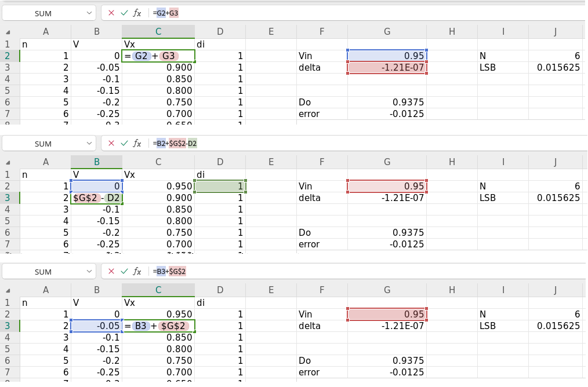This screenshot has height=387, width=588.
Task: Select column J header in the =B3+$G$2 sheet
Action: [x=555, y=290]
